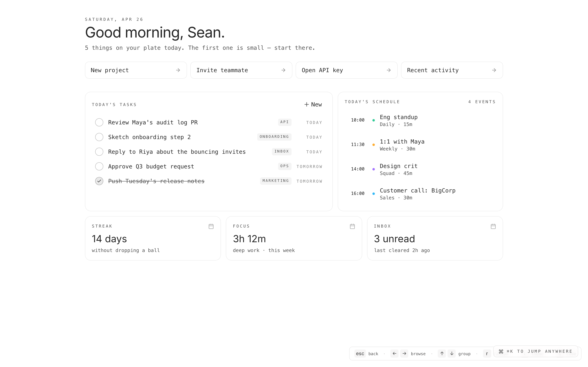Open the Invite teammate shortcut

point(241,70)
